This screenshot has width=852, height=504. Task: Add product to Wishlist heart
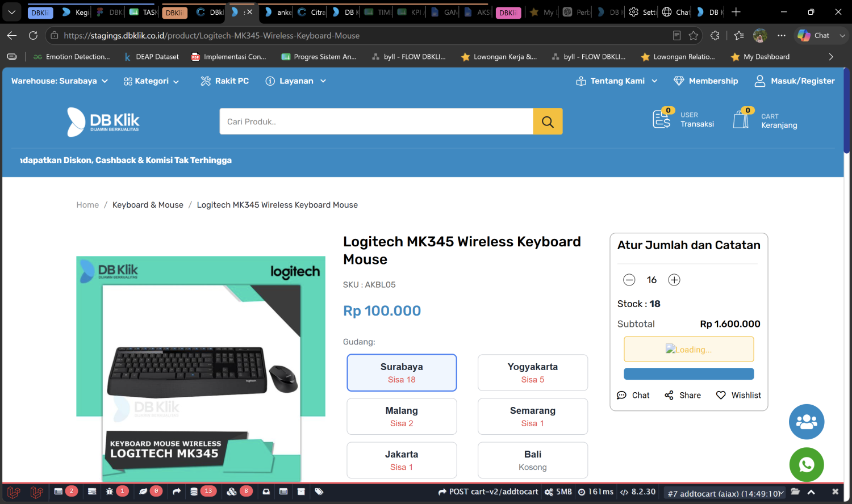tap(721, 395)
